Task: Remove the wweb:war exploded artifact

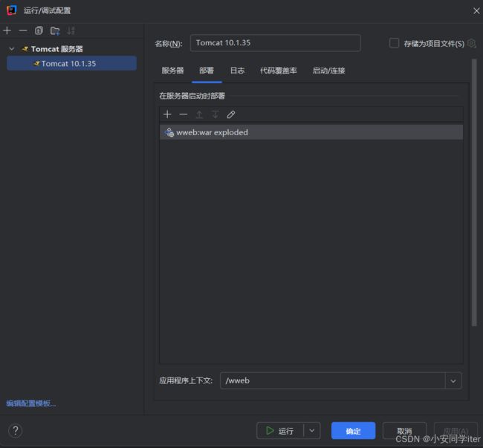Action: pyautogui.click(x=184, y=114)
